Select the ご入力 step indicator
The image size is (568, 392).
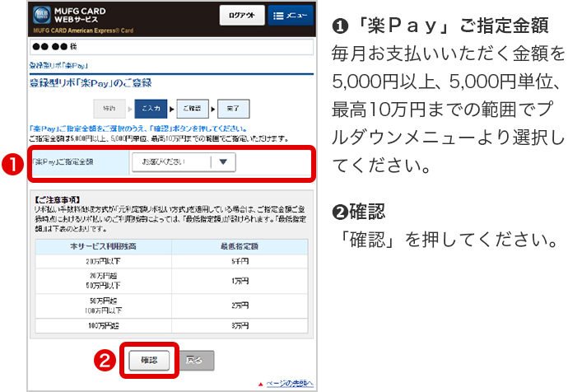[150, 108]
